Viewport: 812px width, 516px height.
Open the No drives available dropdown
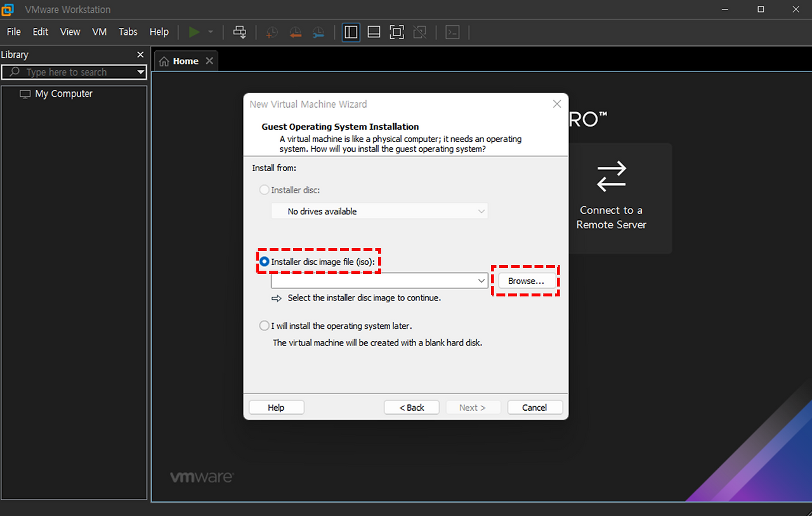[379, 211]
